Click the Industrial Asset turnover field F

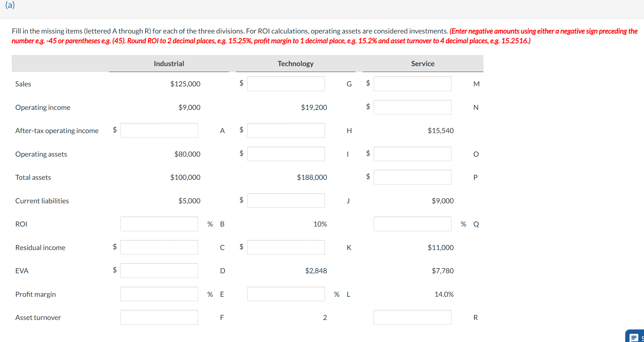click(159, 317)
